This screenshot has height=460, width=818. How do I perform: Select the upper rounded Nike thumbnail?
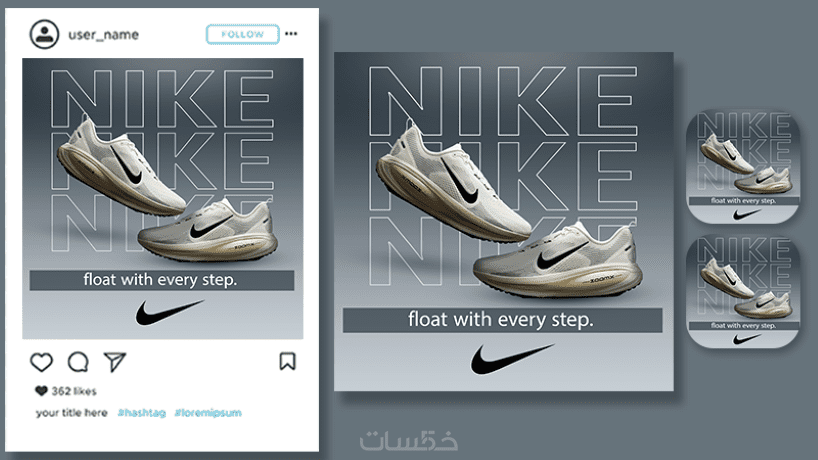(x=743, y=166)
